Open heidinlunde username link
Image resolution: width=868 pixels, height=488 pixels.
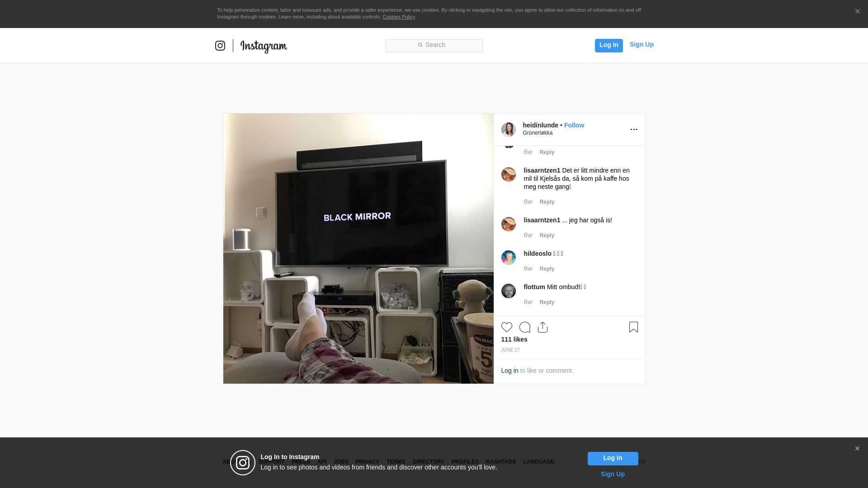[540, 125]
